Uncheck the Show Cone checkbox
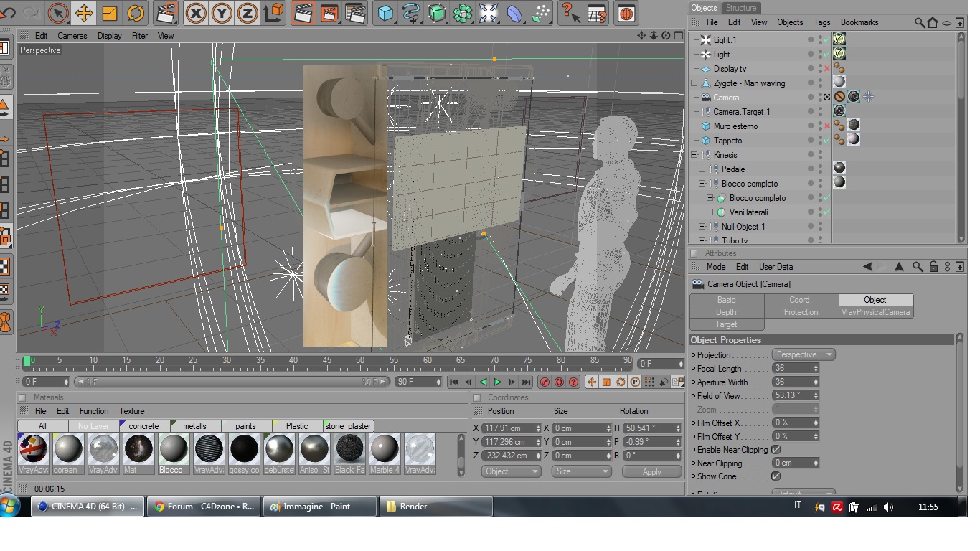The image size is (980, 551). 776,476
